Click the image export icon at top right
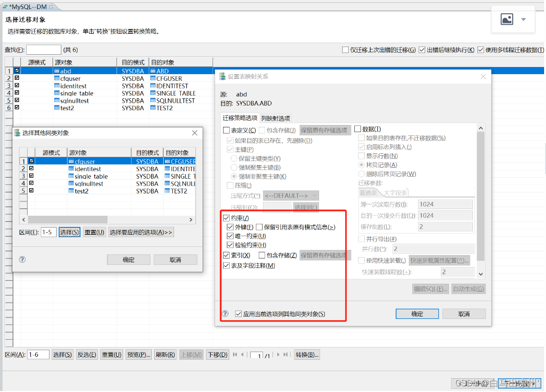 [x=507, y=19]
